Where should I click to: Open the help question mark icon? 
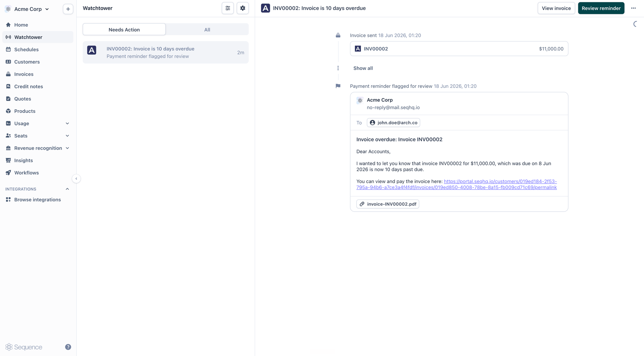pos(68,347)
